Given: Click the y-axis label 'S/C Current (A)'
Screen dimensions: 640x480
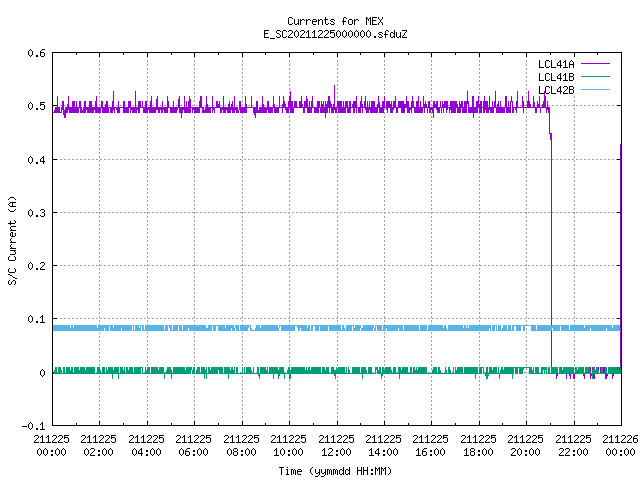Looking at the screenshot, I should 13,240.
